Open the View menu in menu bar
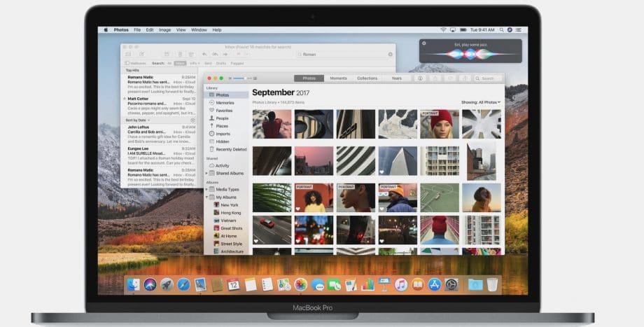This screenshot has height=327, width=644. [181, 30]
